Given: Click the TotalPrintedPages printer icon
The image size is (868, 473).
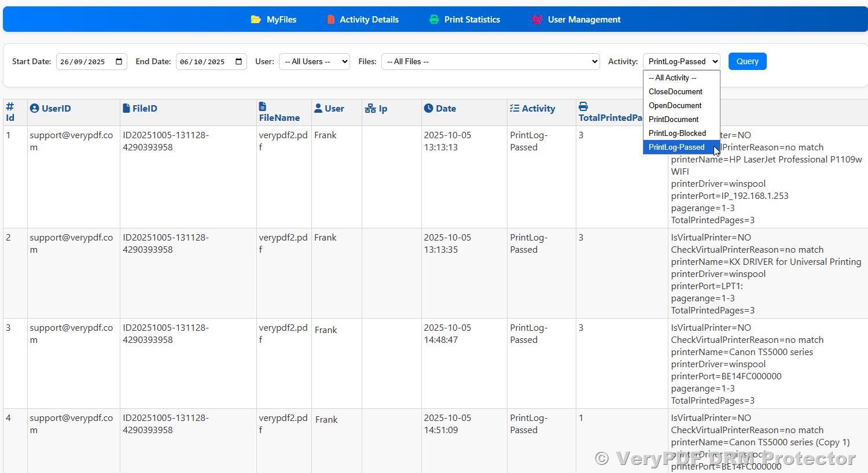Looking at the screenshot, I should [583, 106].
